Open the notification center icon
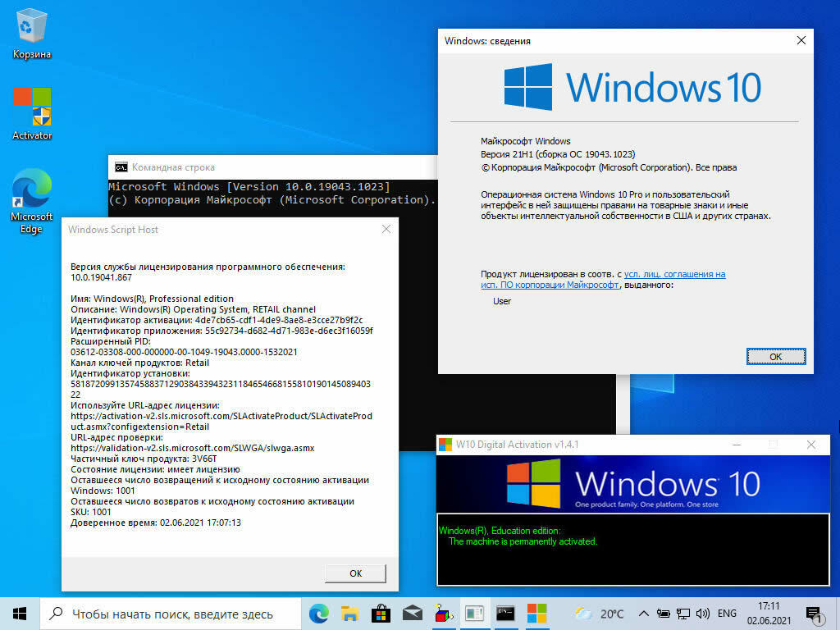Viewport: 840px width, 630px height. [x=814, y=614]
